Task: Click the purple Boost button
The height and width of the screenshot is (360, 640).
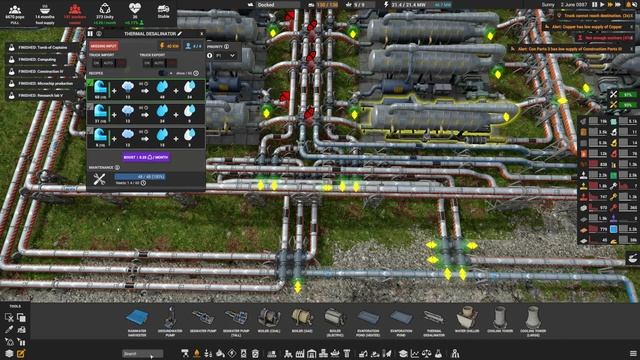Action: (x=146, y=157)
